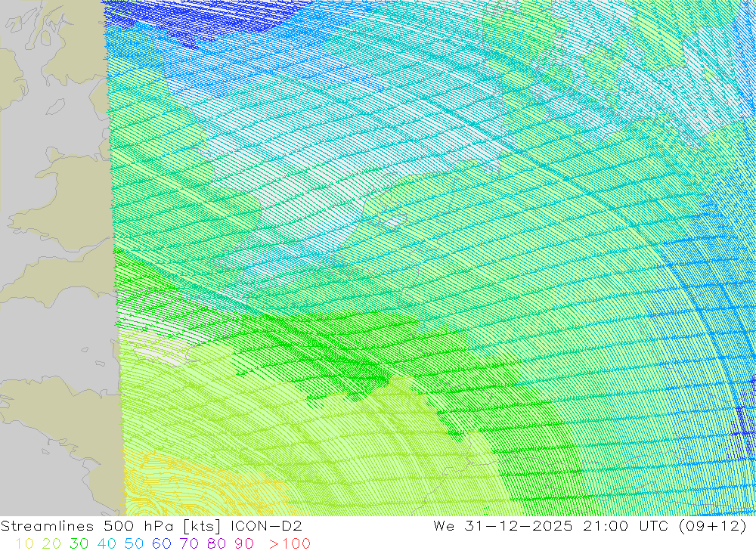The width and height of the screenshot is (756, 554).
Task: Click the blue 60 kts legend value
Action: (162, 544)
